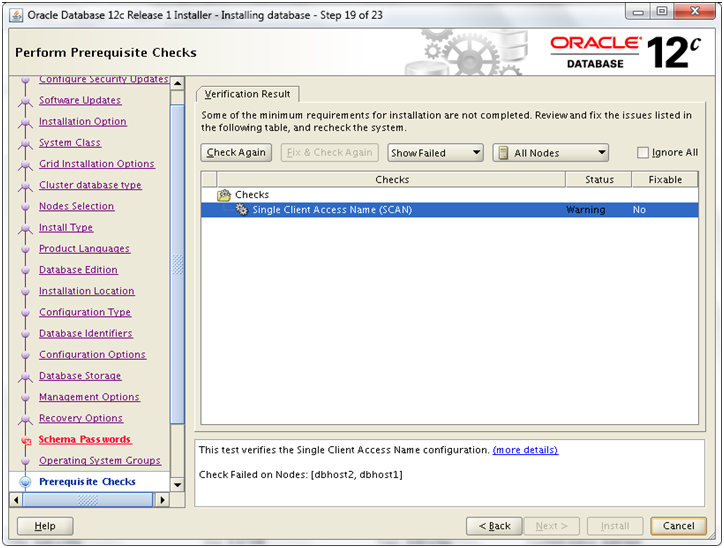Cancel the installer with Cancel button
The height and width of the screenshot is (548, 724).
[678, 526]
